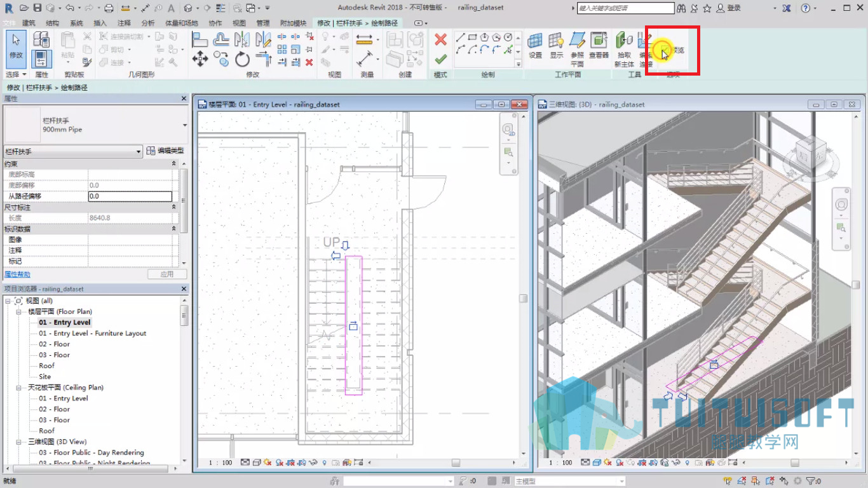The width and height of the screenshot is (868, 488).
Task: Select the Offset tool in the 修改 panel
Action: (221, 39)
